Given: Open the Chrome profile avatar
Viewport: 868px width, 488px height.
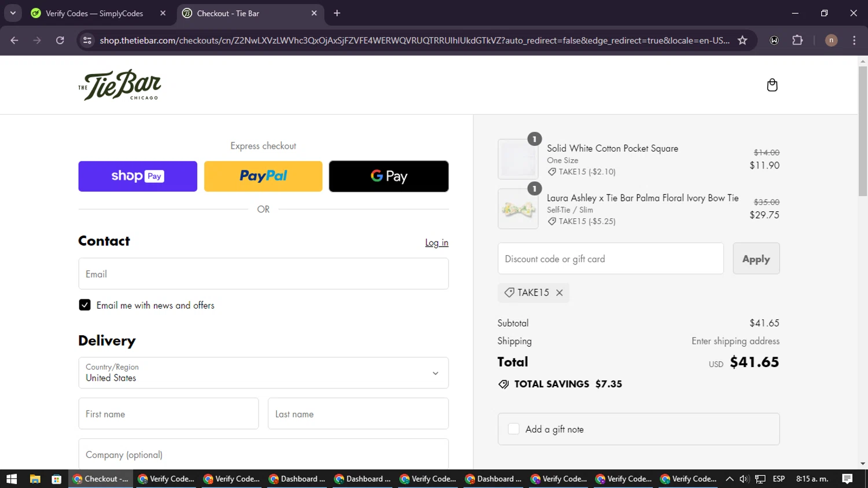Looking at the screenshot, I should (831, 41).
